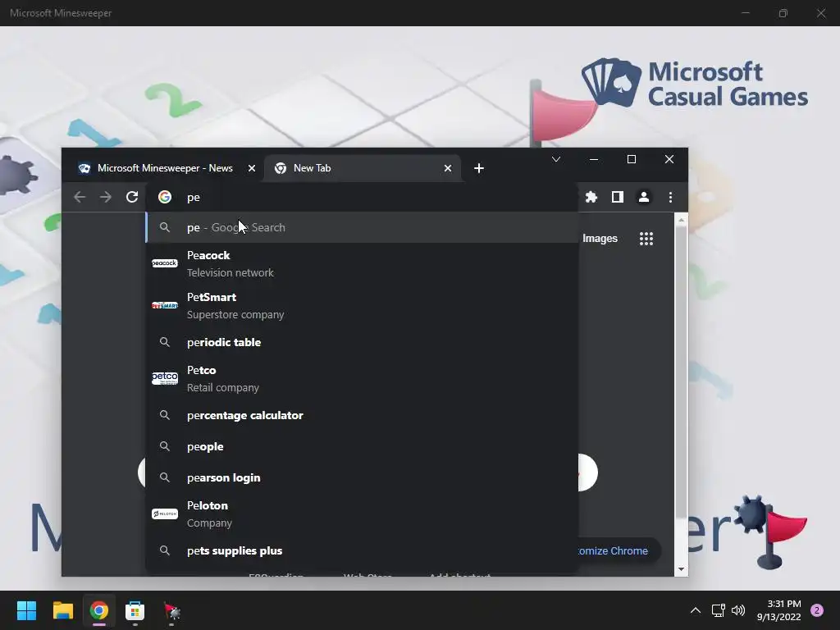Open network status tray icon

(718, 610)
